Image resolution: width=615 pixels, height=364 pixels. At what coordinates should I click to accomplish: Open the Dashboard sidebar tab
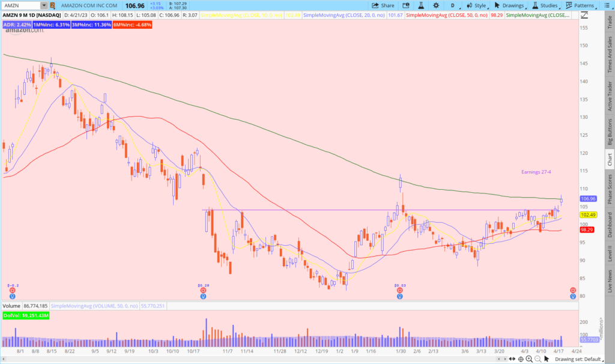point(610,225)
